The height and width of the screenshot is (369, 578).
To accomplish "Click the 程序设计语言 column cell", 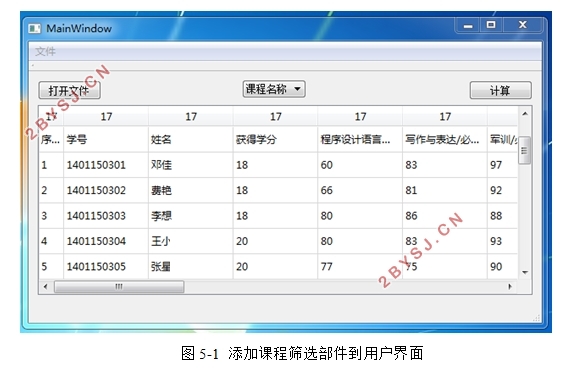I will point(360,140).
